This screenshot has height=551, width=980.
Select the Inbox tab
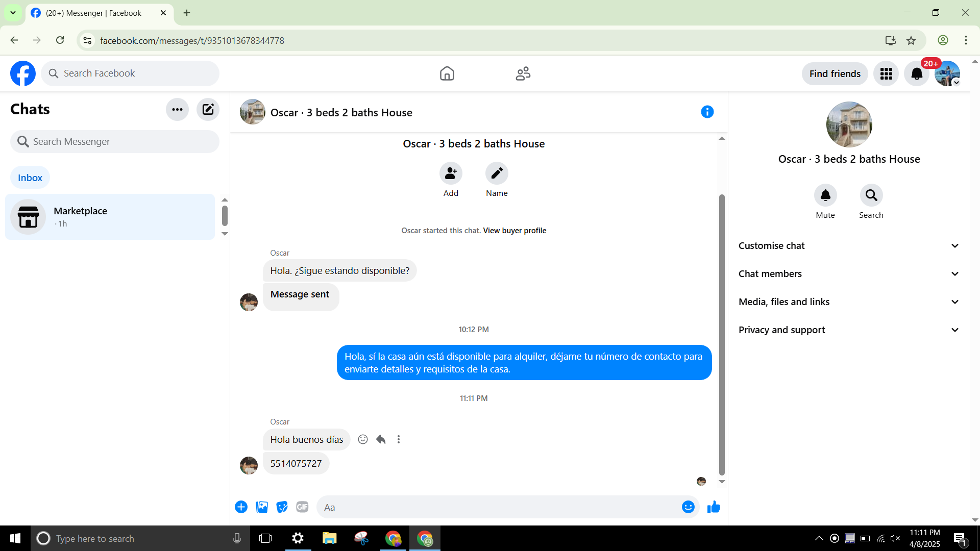click(x=30, y=178)
